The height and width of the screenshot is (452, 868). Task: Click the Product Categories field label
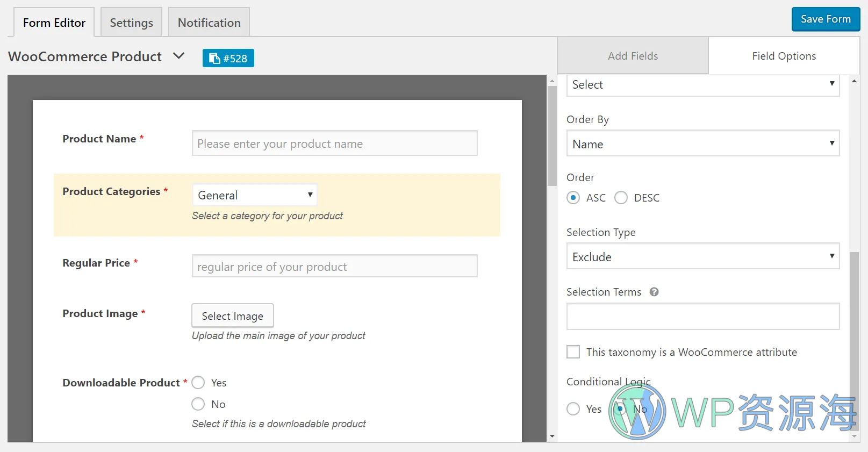click(x=111, y=191)
